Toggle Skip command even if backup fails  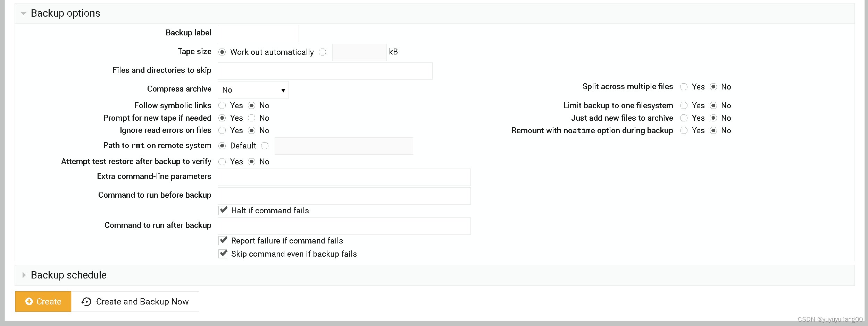(223, 254)
